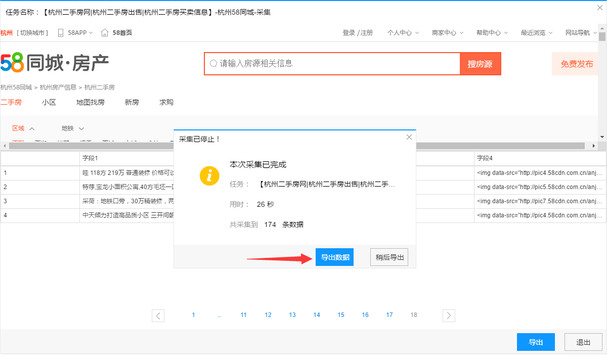The image size is (607, 364).
Task: Click the 搜房源 search button
Action: [480, 64]
